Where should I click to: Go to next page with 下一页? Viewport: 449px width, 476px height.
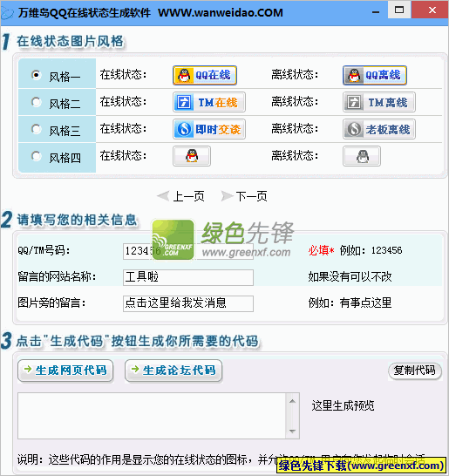pos(244,196)
